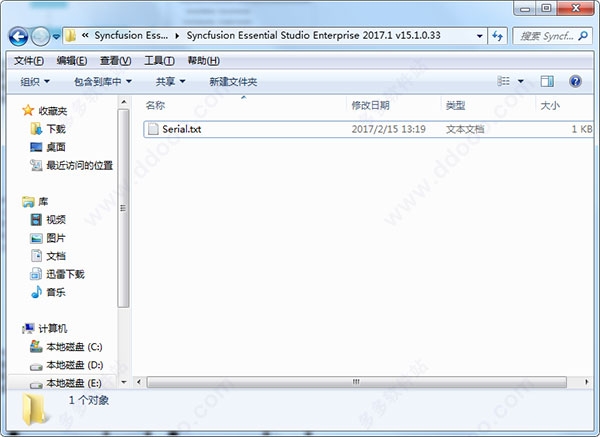The image size is (600, 437).
Task: Open the recent locations dropdown arrow
Action: [56, 37]
